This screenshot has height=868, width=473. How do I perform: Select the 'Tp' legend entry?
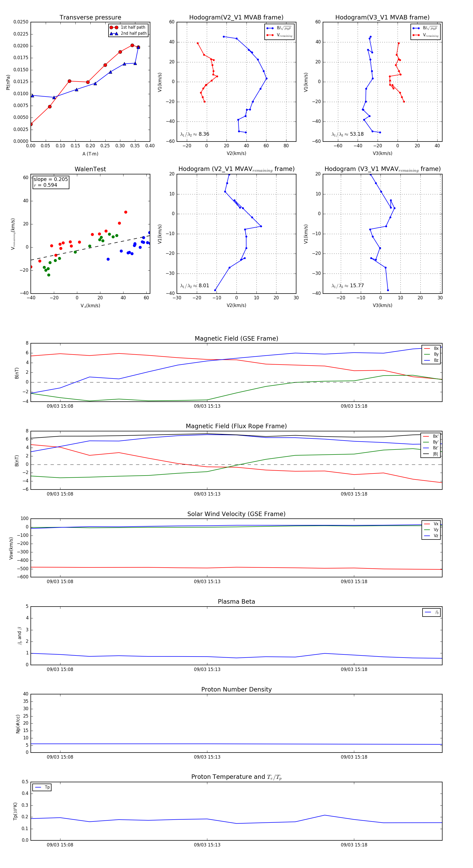pos(42,787)
